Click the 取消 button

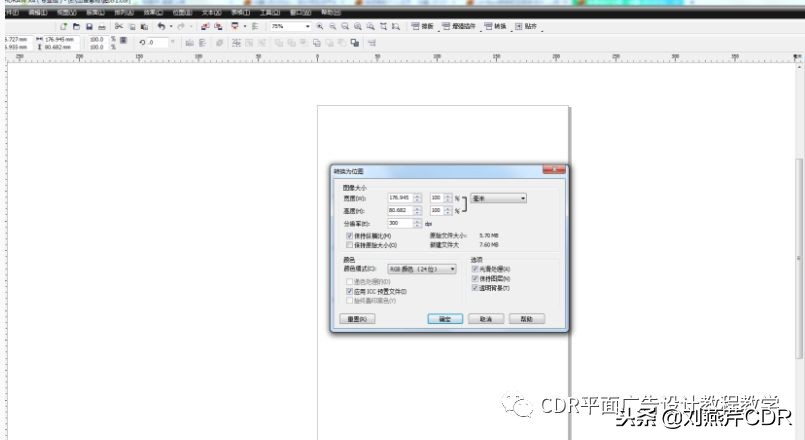(x=486, y=319)
